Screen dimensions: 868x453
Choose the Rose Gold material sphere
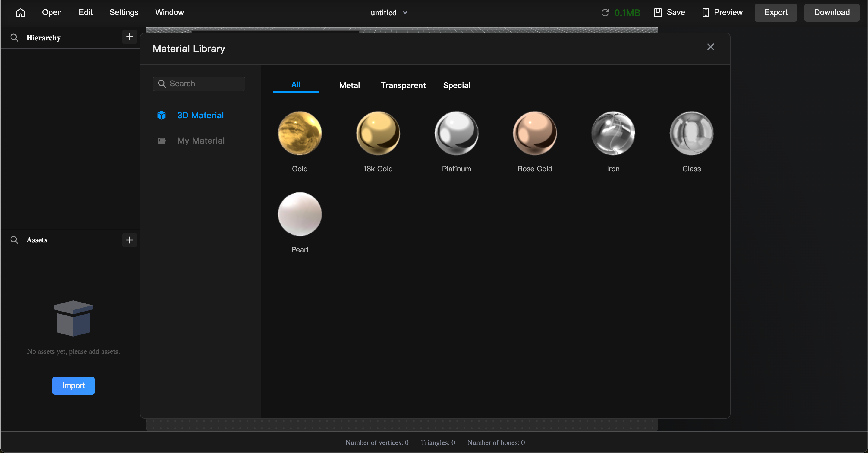(535, 133)
